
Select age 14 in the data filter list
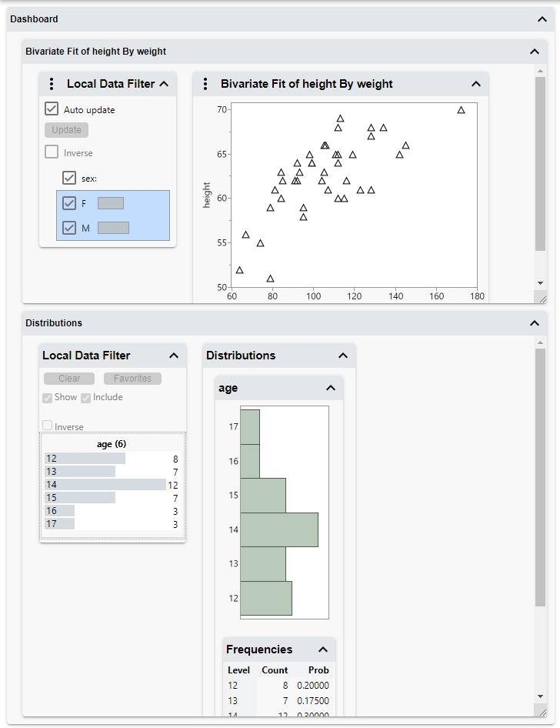(x=105, y=485)
